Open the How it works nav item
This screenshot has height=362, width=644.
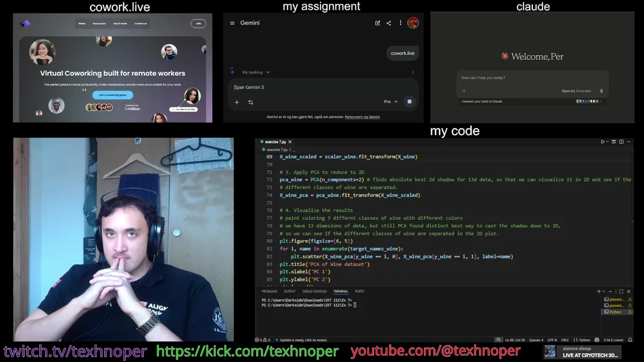[120, 23]
